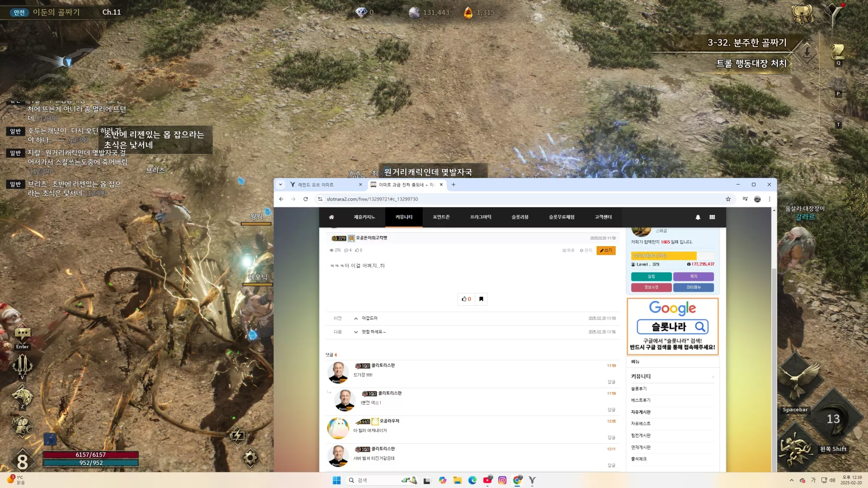Screen dimensions: 868x488
Task: Expand the tab search dropdown in Chrome
Action: 280,185
